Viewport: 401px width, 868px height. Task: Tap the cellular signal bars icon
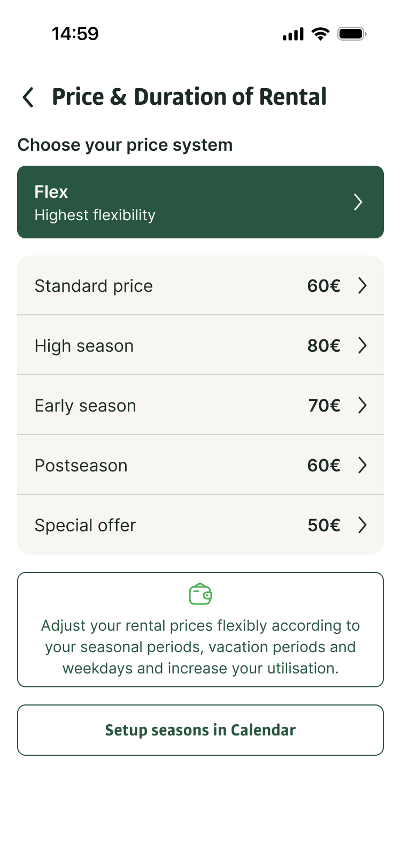click(293, 35)
